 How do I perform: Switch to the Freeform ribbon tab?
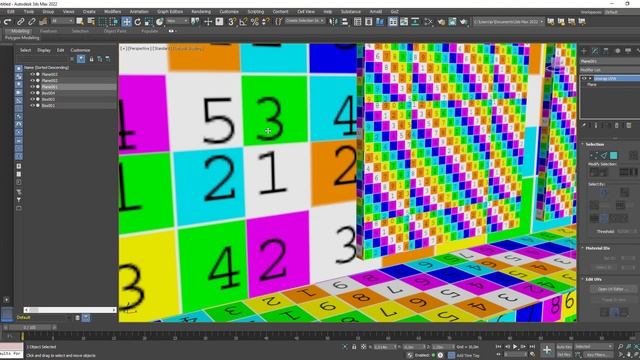[x=49, y=31]
